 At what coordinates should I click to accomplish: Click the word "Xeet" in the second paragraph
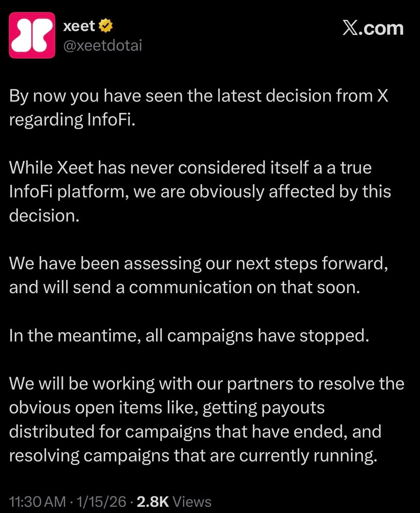point(75,168)
